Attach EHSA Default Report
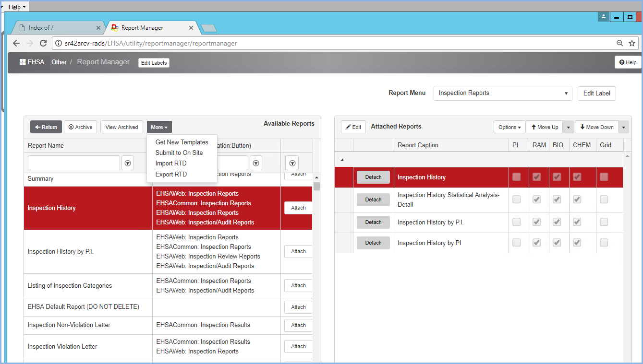Viewport: 643px width, 364px height. (x=298, y=307)
